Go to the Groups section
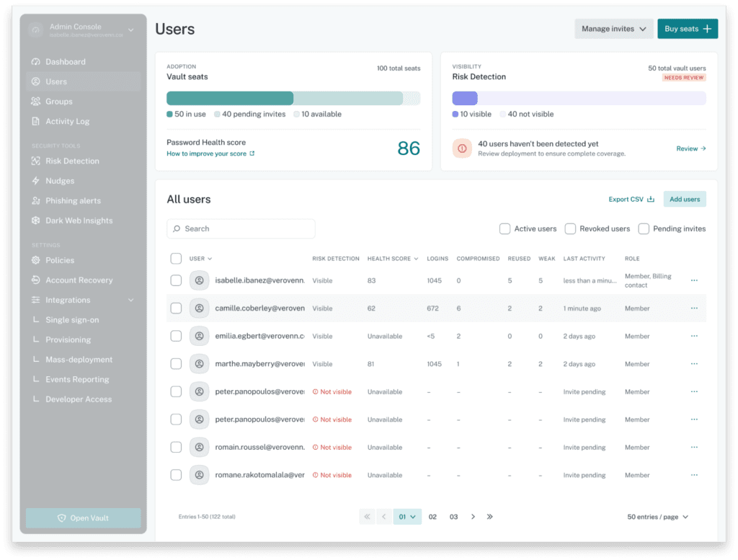The image size is (738, 560). [62, 101]
